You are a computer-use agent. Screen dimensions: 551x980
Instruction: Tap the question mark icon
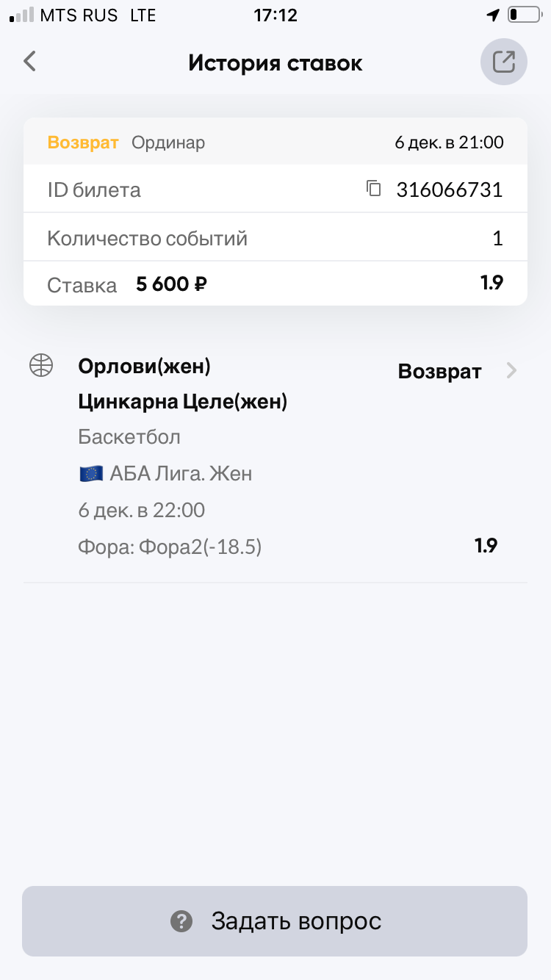(x=181, y=920)
